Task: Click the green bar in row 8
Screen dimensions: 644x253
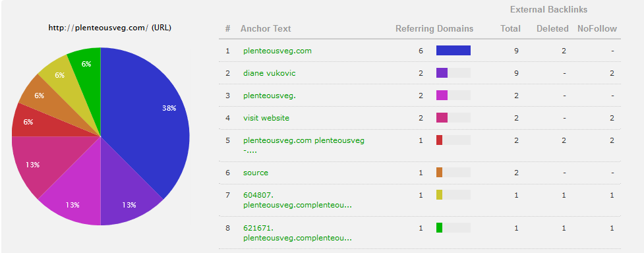Action: pyautogui.click(x=439, y=227)
